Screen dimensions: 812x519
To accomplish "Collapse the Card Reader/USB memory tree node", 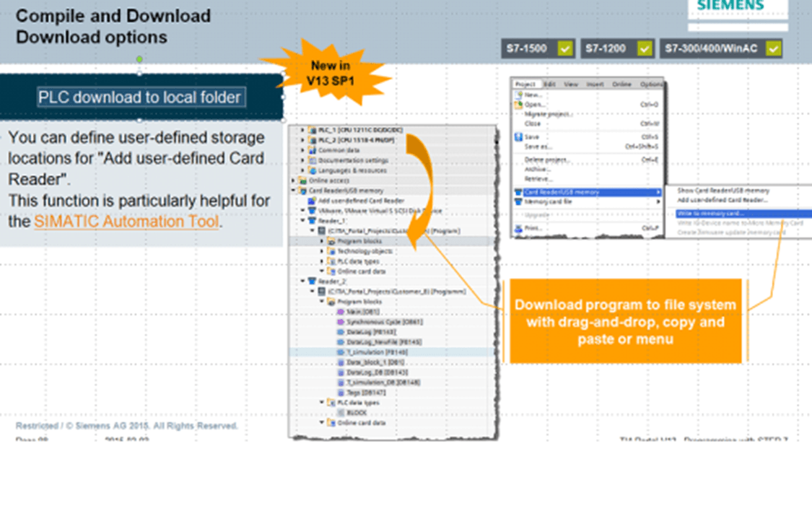I will pyautogui.click(x=294, y=191).
